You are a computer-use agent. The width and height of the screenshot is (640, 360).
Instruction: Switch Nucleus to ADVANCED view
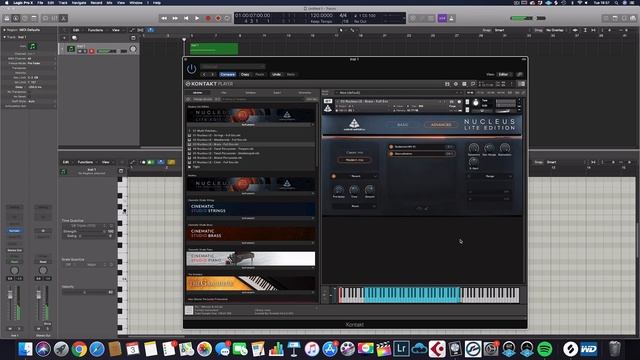point(441,124)
